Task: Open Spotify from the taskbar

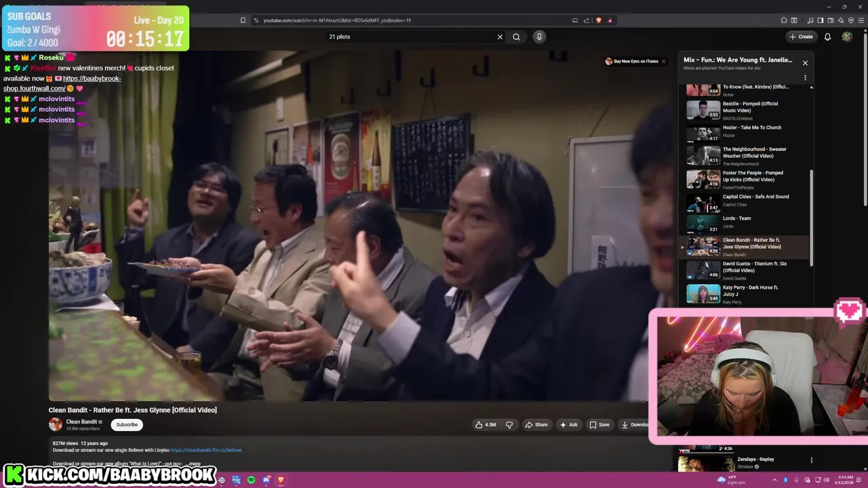Action: pos(251,480)
